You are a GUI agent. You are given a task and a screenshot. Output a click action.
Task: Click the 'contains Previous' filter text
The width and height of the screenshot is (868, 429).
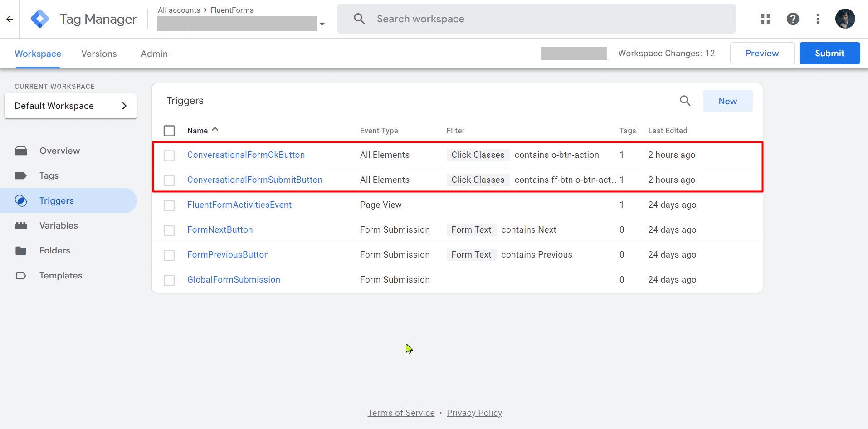click(536, 254)
